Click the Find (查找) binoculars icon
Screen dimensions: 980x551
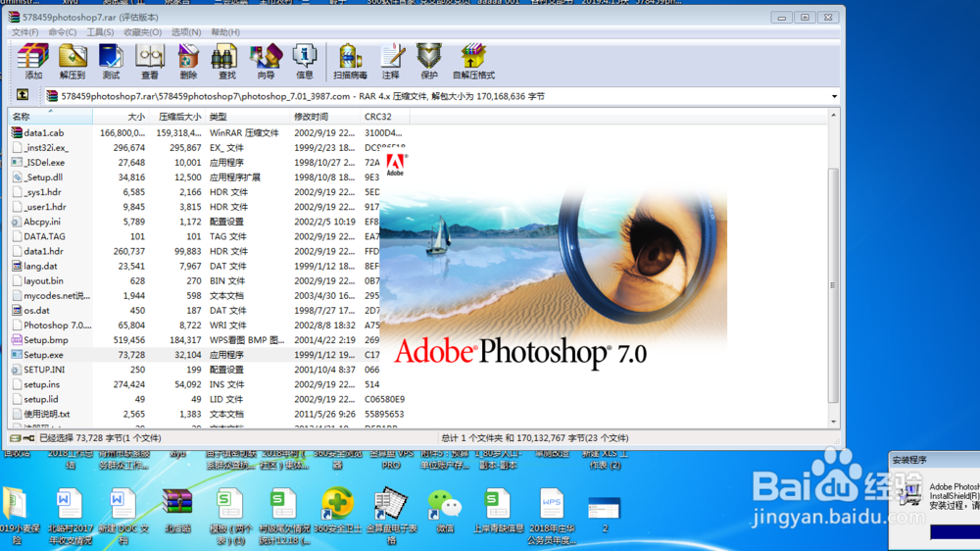pos(226,62)
